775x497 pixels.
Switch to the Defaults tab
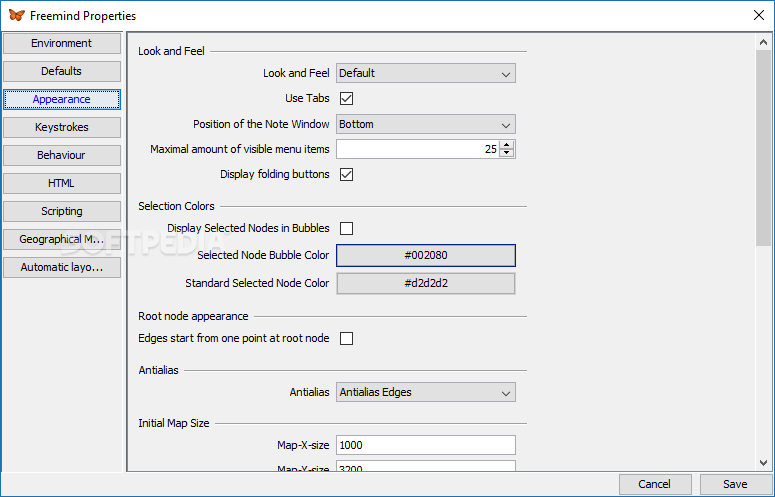point(62,71)
